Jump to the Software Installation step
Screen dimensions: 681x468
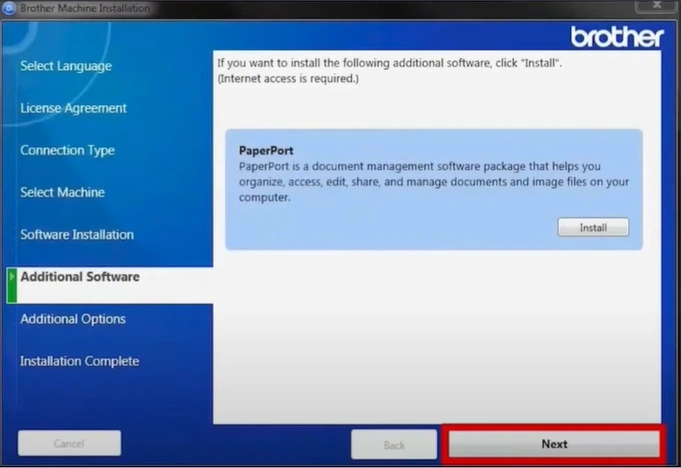pyautogui.click(x=77, y=235)
